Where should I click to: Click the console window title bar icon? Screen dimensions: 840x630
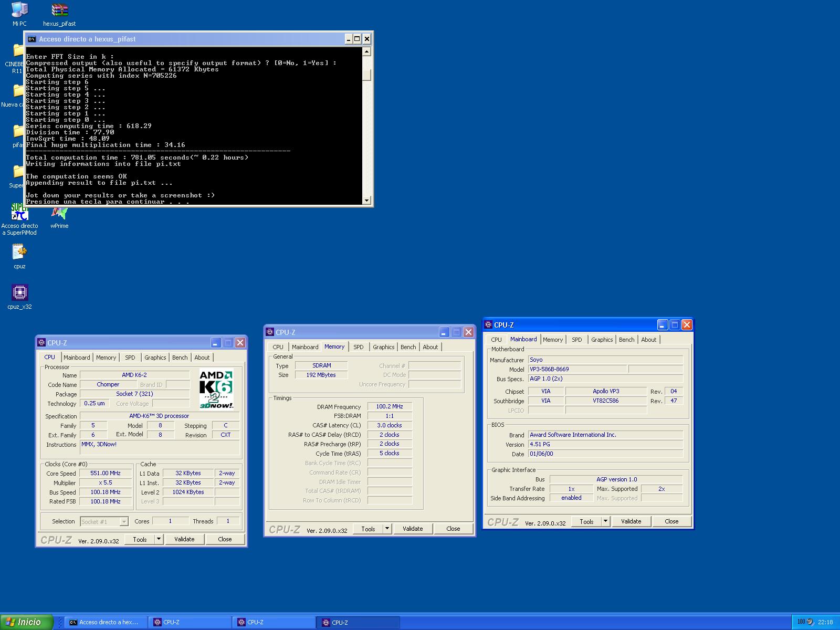[31, 39]
